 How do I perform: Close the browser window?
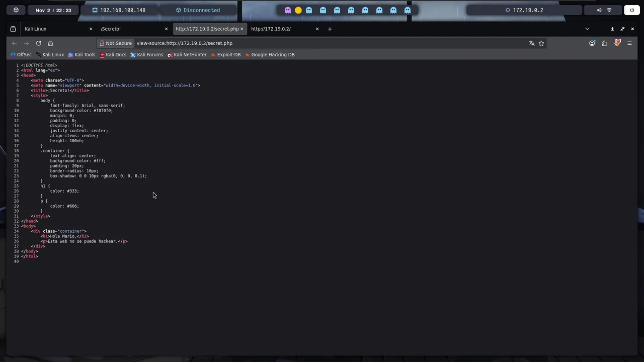click(632, 29)
